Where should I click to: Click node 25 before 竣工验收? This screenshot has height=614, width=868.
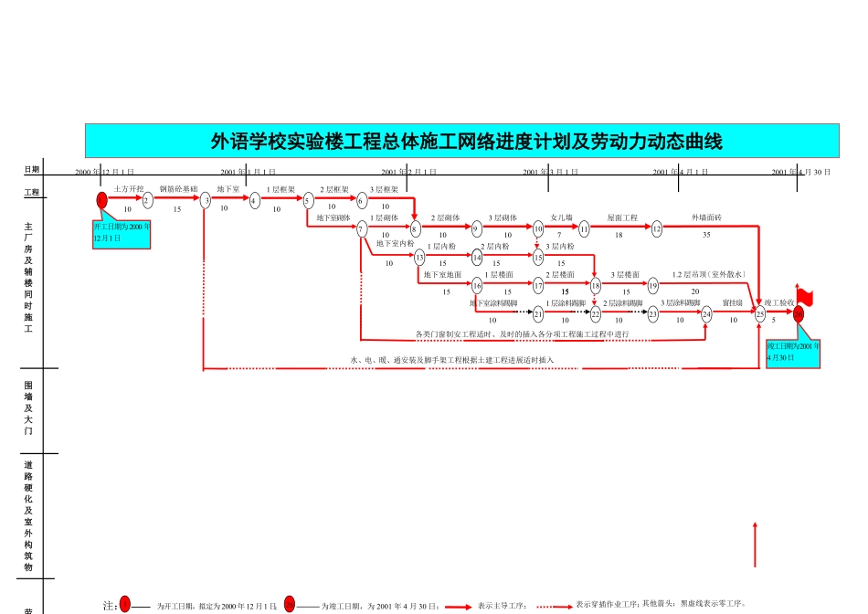click(x=760, y=313)
